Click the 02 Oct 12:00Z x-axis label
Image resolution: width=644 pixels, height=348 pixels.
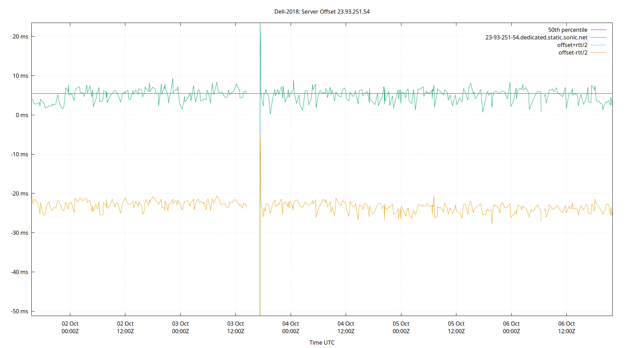(x=125, y=327)
